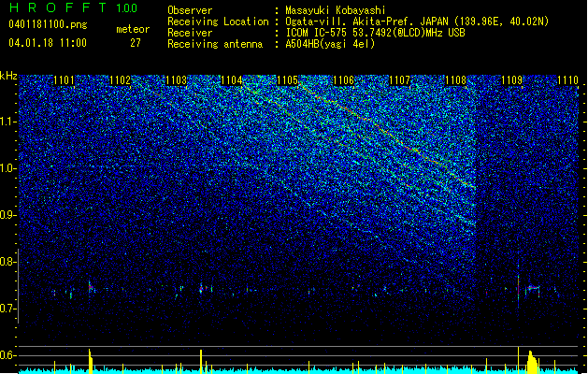Click the 1.0 frequency axis label
588x374 pixels.
point(8,168)
